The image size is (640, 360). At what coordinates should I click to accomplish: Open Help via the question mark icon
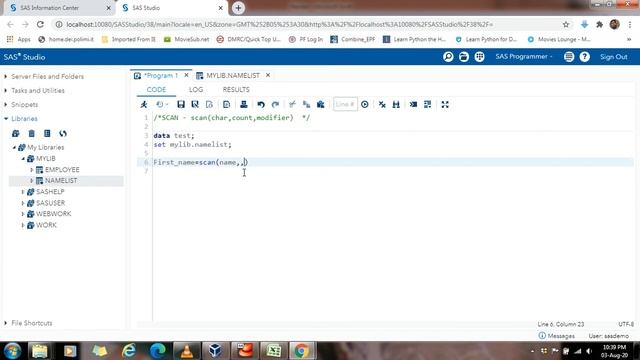tap(584, 57)
